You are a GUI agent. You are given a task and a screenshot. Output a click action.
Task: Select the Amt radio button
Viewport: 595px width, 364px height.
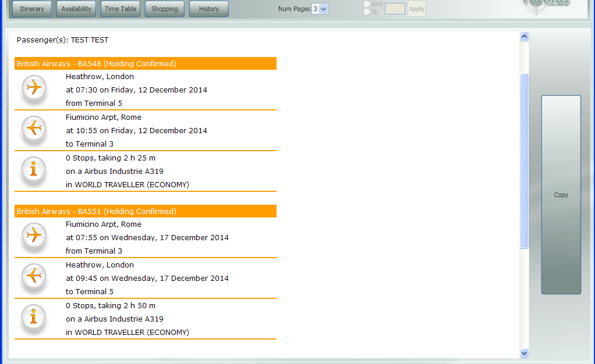(x=367, y=4)
